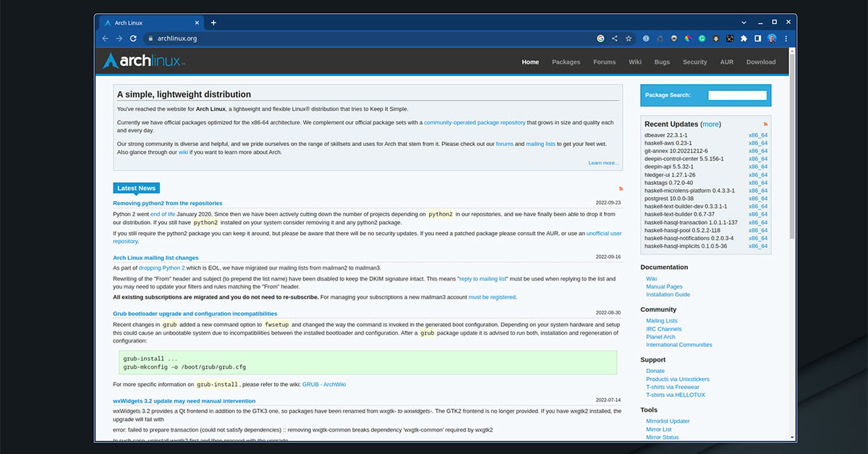Open the Grammarly extension icon
This screenshot has width=868, height=454.
[702, 38]
